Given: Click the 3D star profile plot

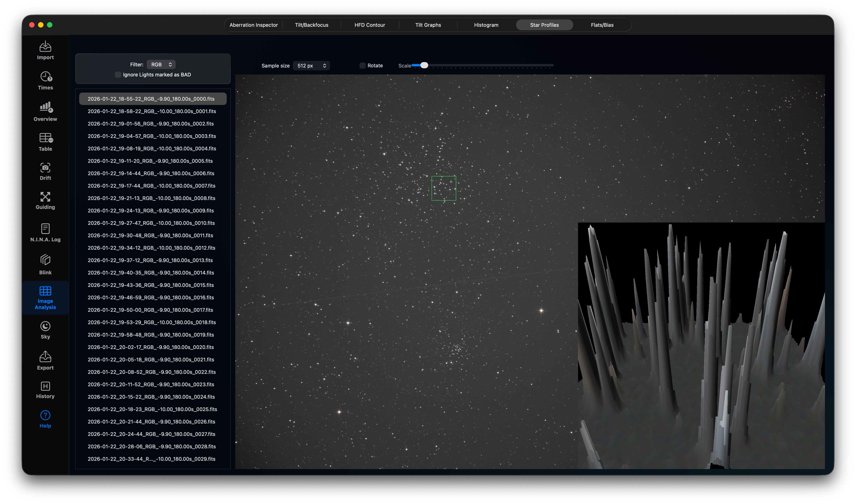Looking at the screenshot, I should pyautogui.click(x=701, y=346).
